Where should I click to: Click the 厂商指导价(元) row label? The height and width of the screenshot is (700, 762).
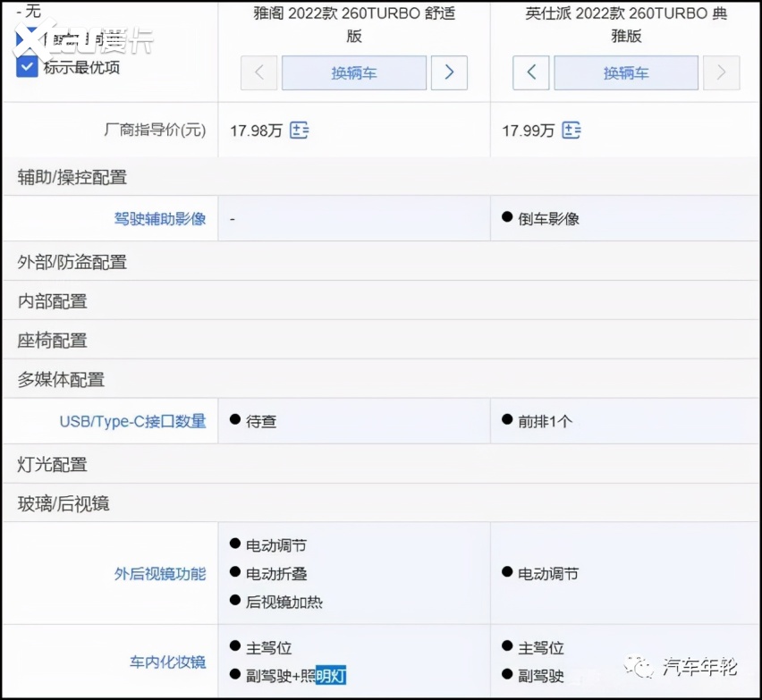pyautogui.click(x=155, y=131)
